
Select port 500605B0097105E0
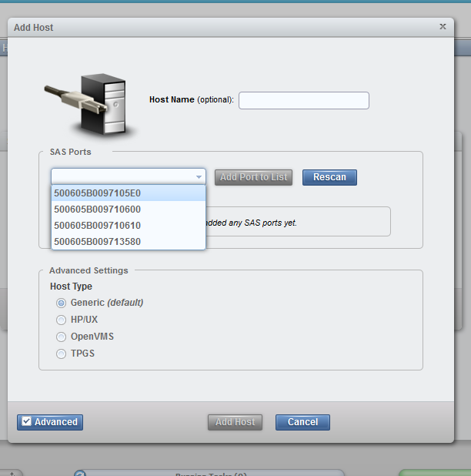point(129,193)
